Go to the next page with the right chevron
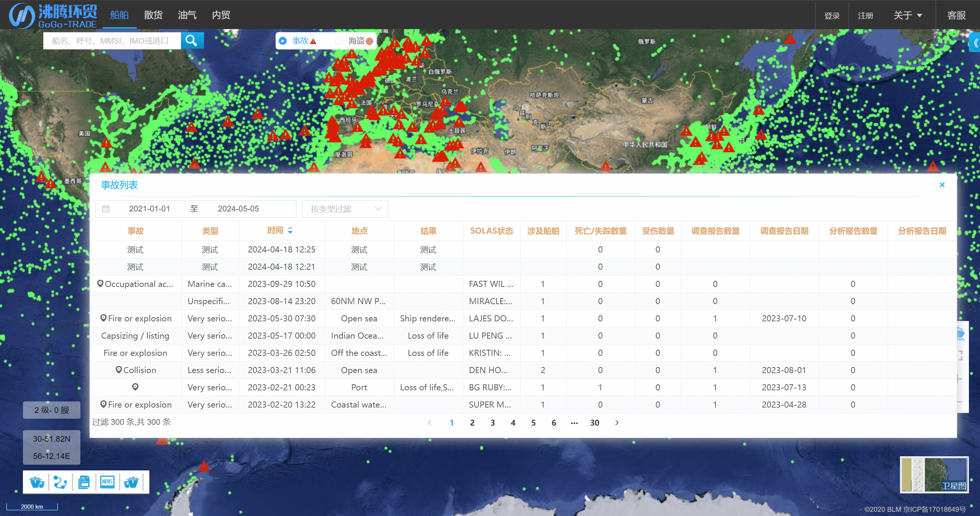 617,423
